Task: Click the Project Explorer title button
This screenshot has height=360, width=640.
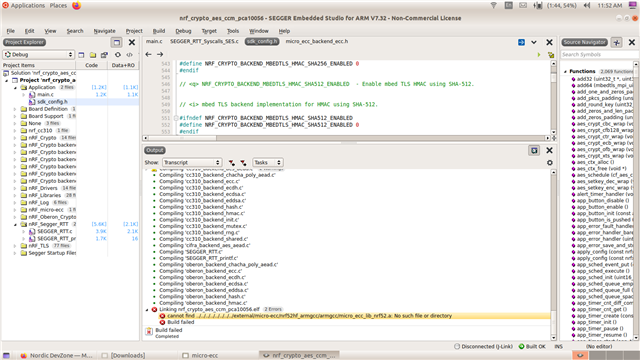Action: click(24, 42)
